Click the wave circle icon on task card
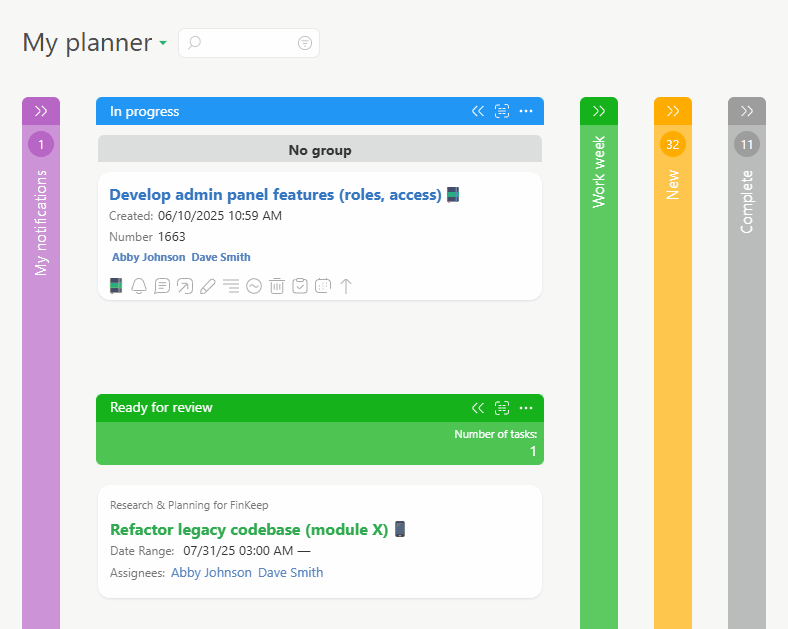This screenshot has width=788, height=629. (254, 286)
